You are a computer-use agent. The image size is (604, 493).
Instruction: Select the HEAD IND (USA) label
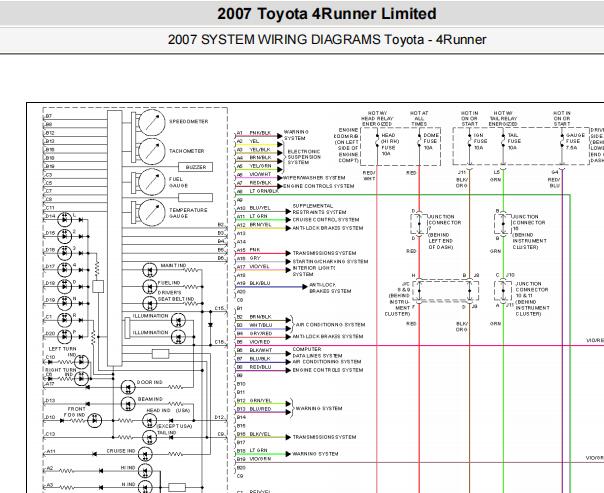pyautogui.click(x=168, y=411)
